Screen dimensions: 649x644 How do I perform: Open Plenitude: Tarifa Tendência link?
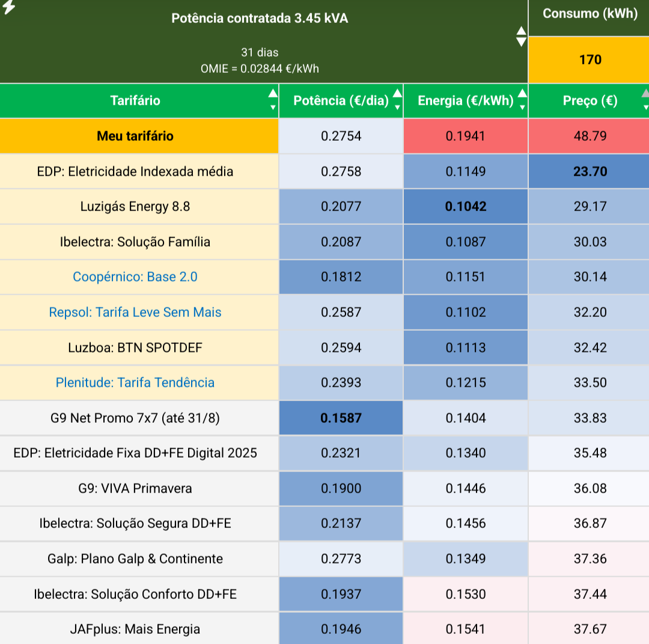click(135, 382)
